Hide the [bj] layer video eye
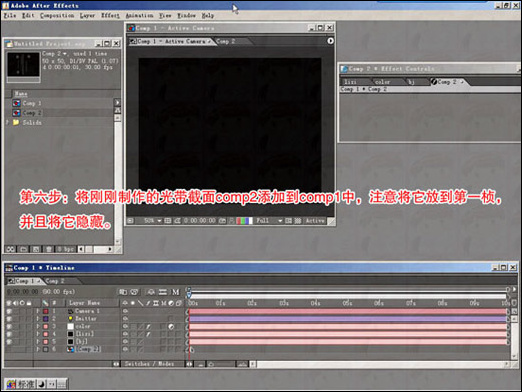Screen dimensions: 522x392 point(9,342)
